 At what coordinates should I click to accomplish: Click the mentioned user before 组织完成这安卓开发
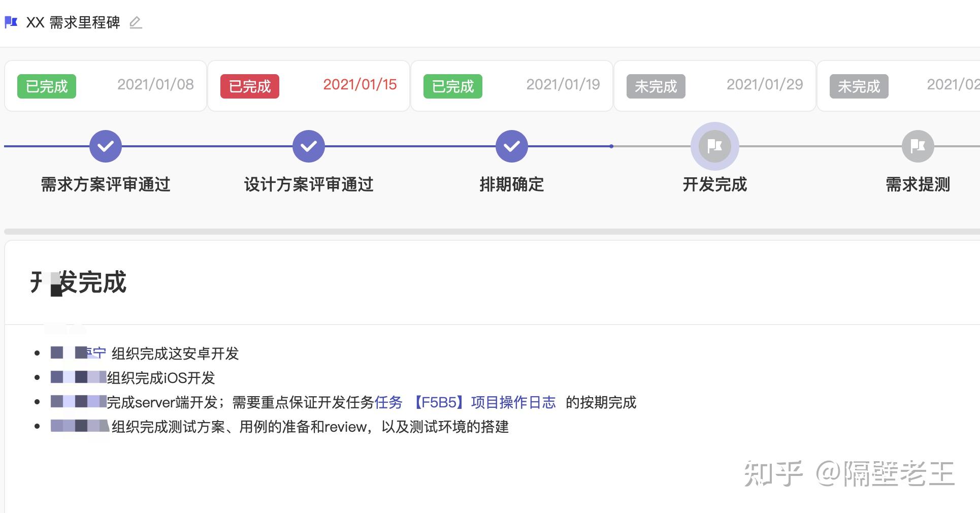point(78,353)
